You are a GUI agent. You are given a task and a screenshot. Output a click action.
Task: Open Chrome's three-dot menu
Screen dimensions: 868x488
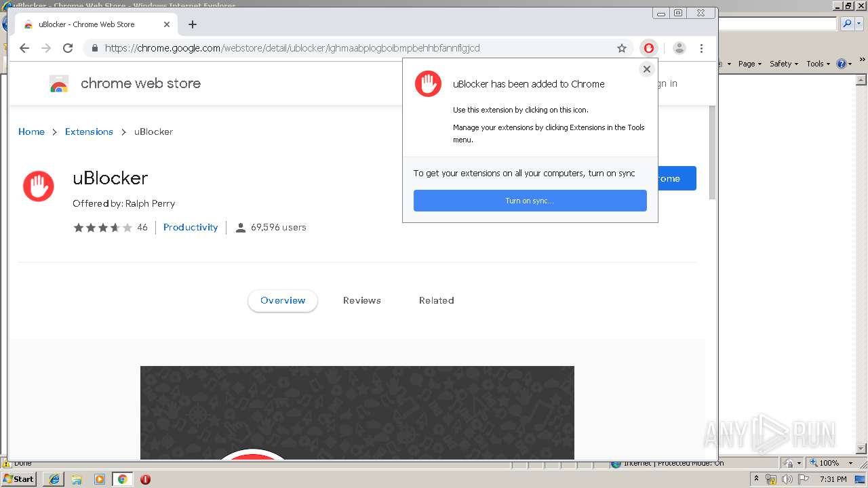(701, 48)
